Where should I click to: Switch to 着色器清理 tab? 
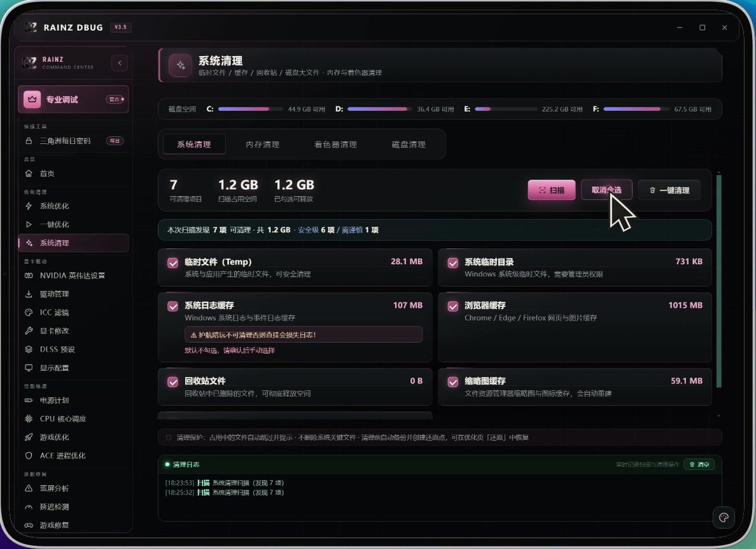coord(335,145)
